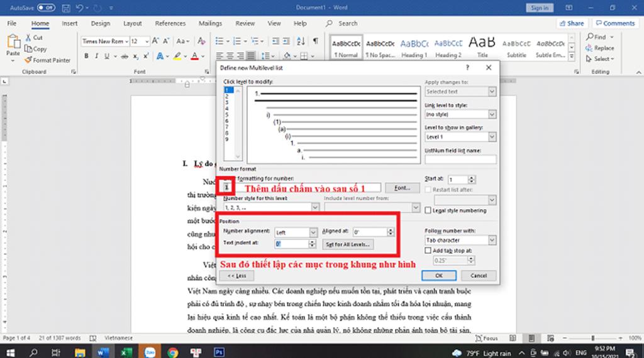The width and height of the screenshot is (644, 358).
Task: Select level 2 in the level list
Action: point(226,96)
